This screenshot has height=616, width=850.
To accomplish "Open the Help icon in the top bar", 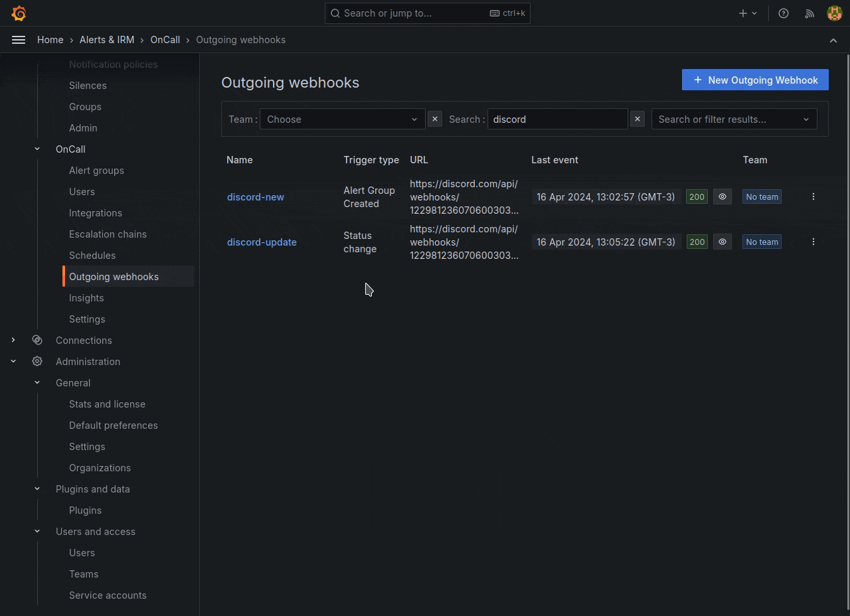I will click(783, 13).
